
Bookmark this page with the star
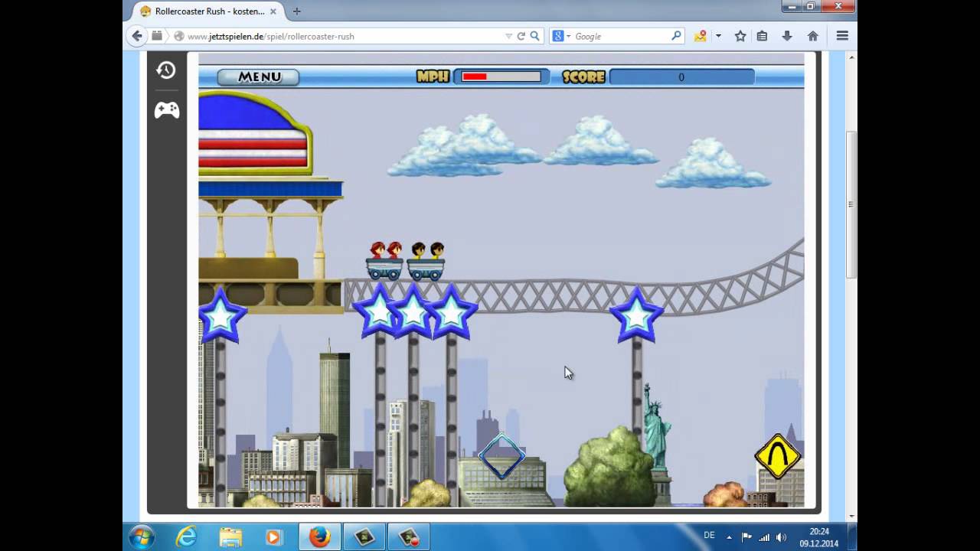coord(740,36)
